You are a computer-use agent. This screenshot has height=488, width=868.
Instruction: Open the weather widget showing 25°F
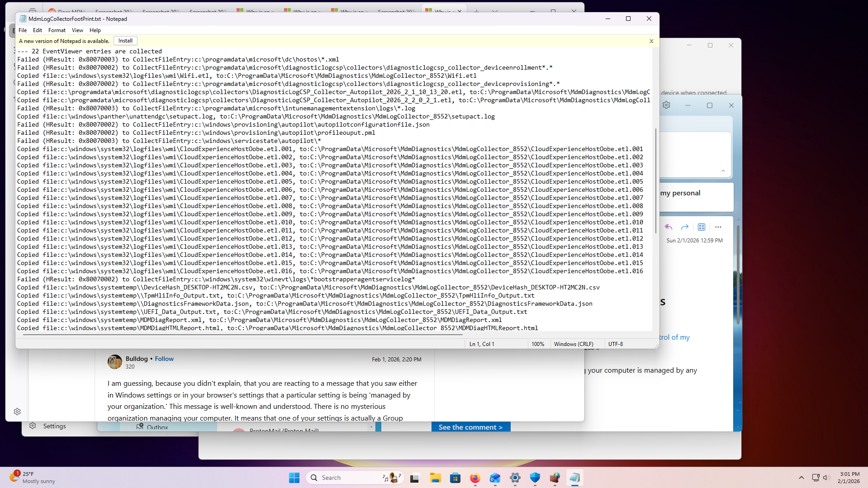pos(33,478)
